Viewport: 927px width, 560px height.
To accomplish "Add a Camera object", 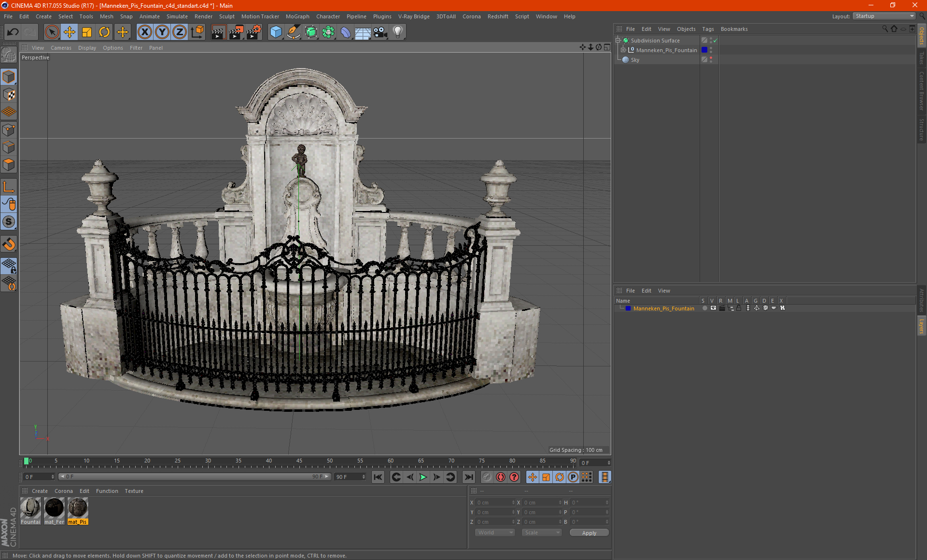I will click(380, 32).
